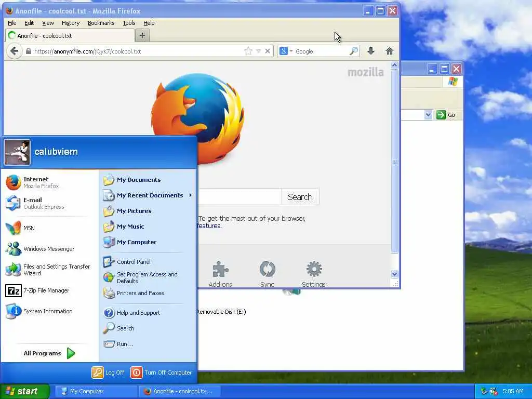
Task: Click the Firefox vertical scrollbar thumb
Action: tap(394, 162)
